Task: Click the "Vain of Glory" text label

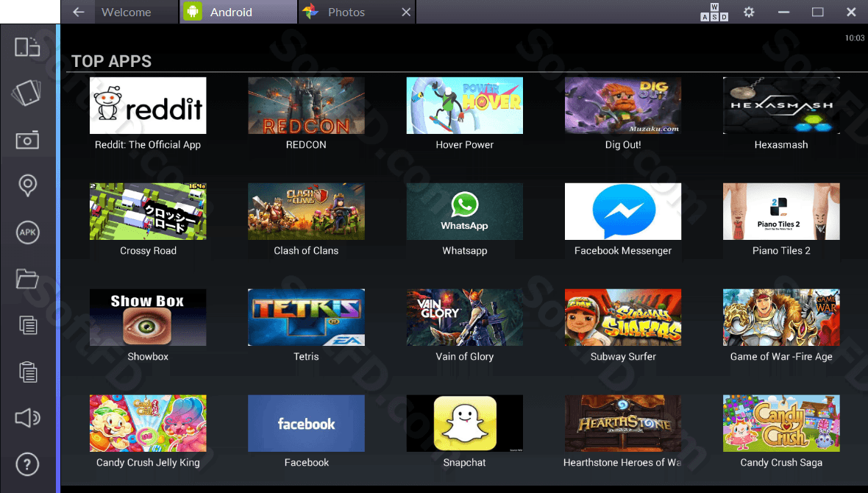Action: click(x=464, y=356)
